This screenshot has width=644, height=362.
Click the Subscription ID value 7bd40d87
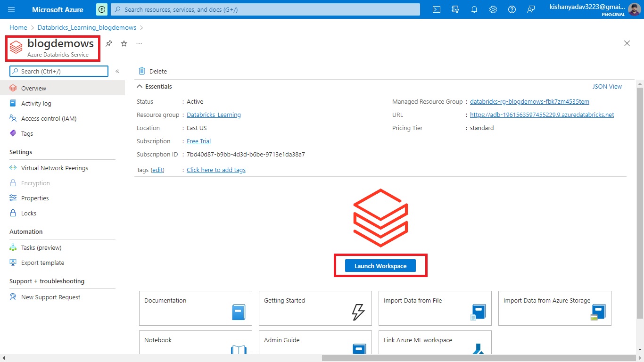point(246,154)
